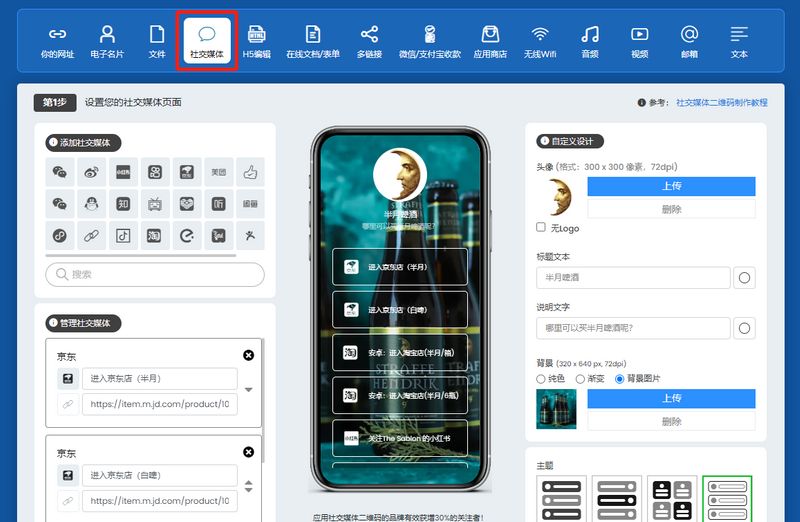Viewport: 800px width, 522px height.
Task: Click the Zhihu 知 icon
Action: tap(123, 204)
